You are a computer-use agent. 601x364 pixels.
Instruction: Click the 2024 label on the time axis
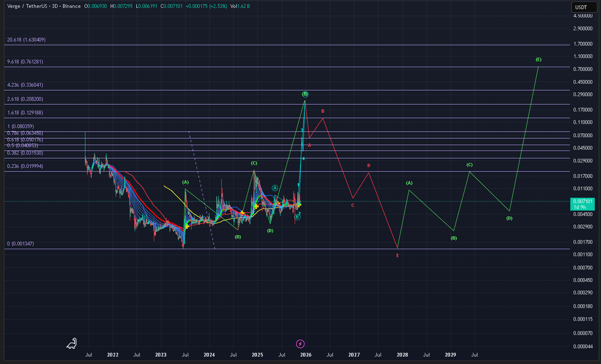(209, 354)
